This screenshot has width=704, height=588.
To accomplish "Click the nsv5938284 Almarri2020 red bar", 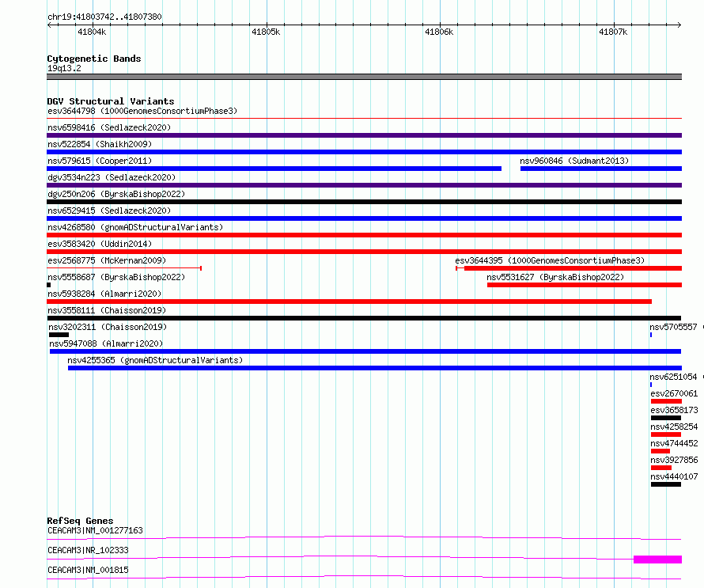I will point(350,302).
